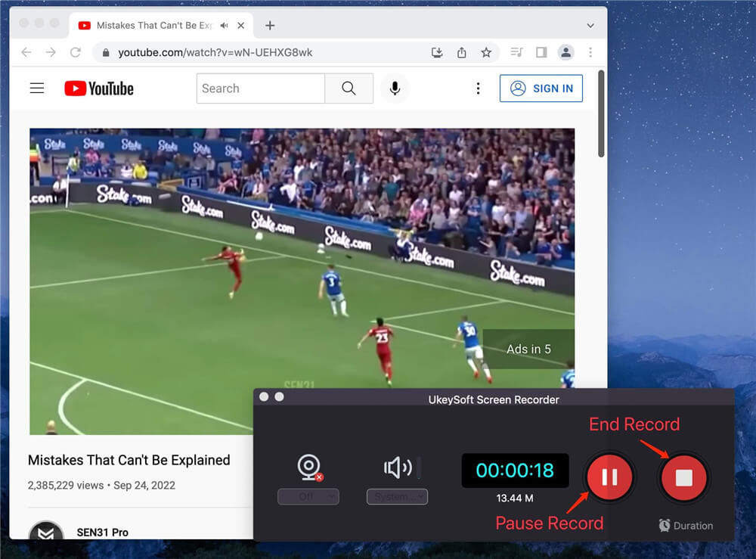
Task: Close the YouTube browser tab
Action: pos(241,26)
